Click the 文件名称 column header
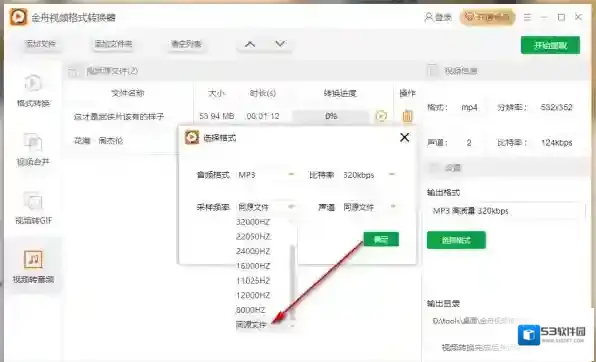Image resolution: width=596 pixels, height=362 pixels. click(128, 93)
